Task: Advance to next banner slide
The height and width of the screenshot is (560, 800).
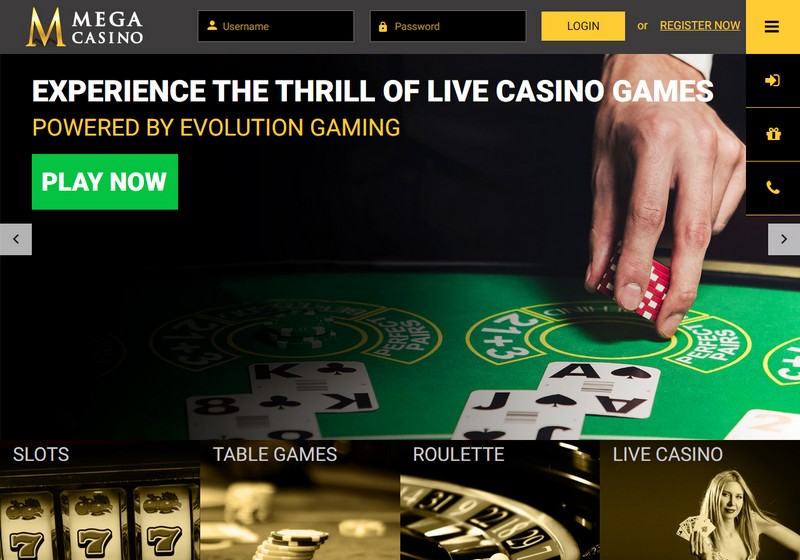Action: pyautogui.click(x=784, y=239)
